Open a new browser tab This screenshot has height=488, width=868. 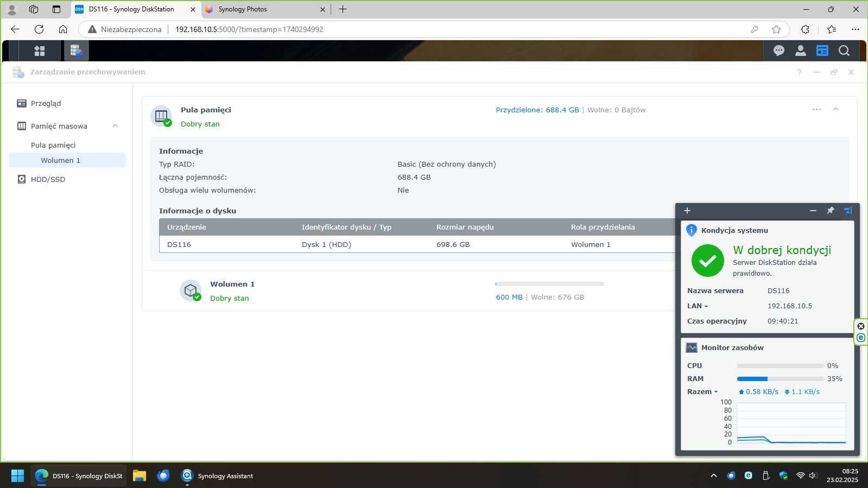point(343,9)
